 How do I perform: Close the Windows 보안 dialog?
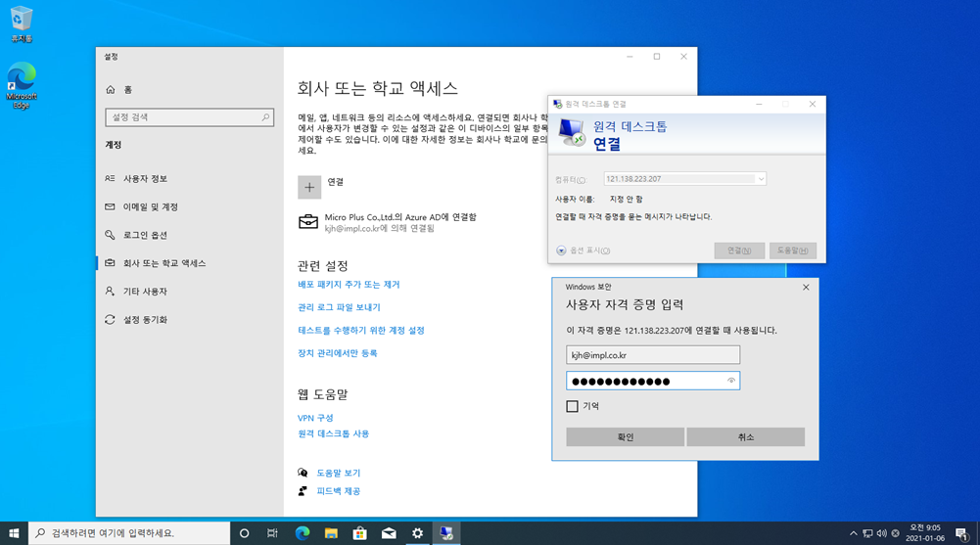pyautogui.click(x=806, y=287)
